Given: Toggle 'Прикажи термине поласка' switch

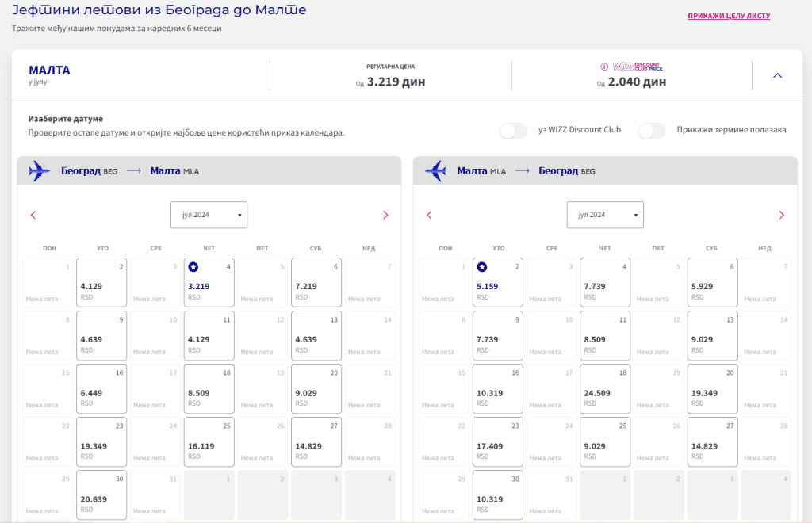Looking at the screenshot, I should [652, 131].
